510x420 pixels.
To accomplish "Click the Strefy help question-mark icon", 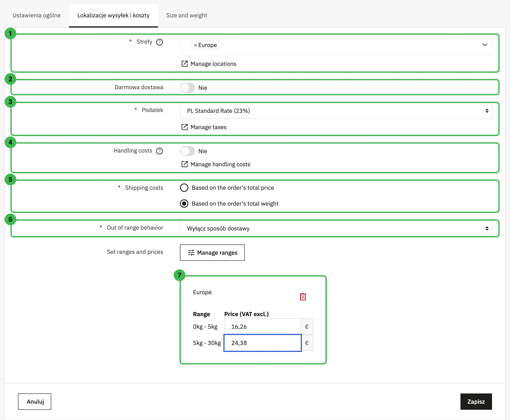I will pyautogui.click(x=159, y=42).
